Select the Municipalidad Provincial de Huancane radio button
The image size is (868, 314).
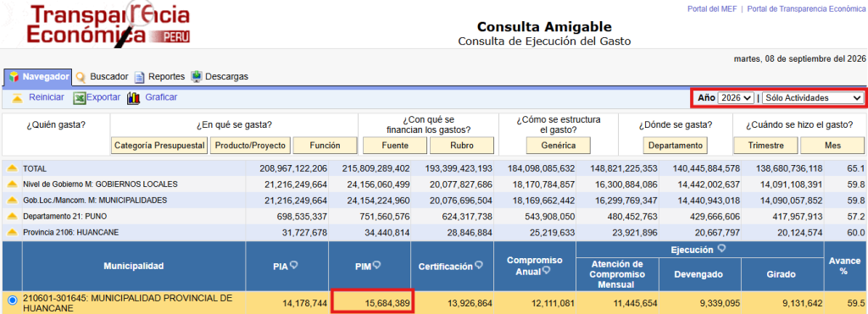pyautogui.click(x=12, y=300)
